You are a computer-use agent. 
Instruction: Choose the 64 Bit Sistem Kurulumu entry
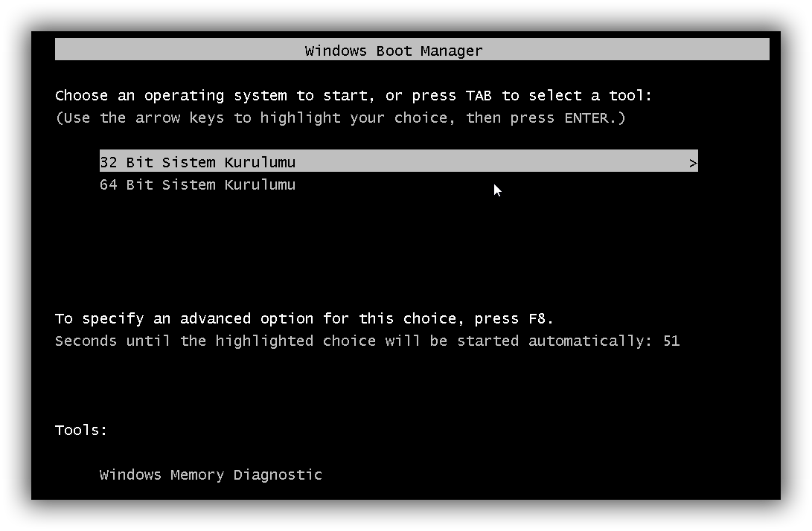pyautogui.click(x=198, y=184)
